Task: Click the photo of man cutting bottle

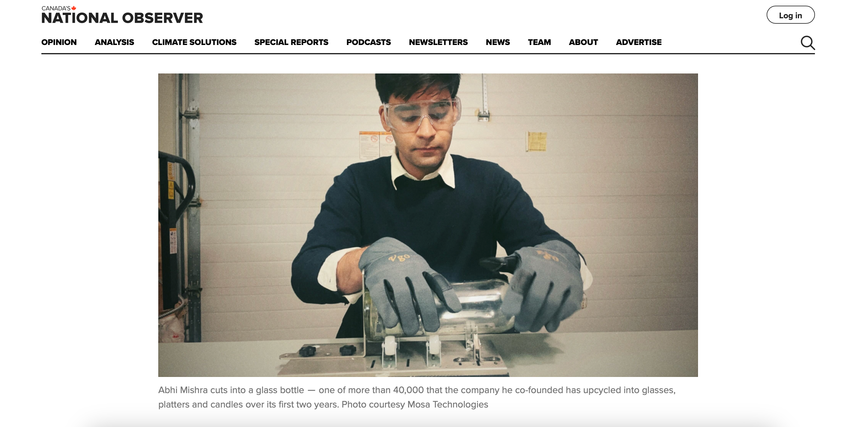Action: (x=428, y=225)
